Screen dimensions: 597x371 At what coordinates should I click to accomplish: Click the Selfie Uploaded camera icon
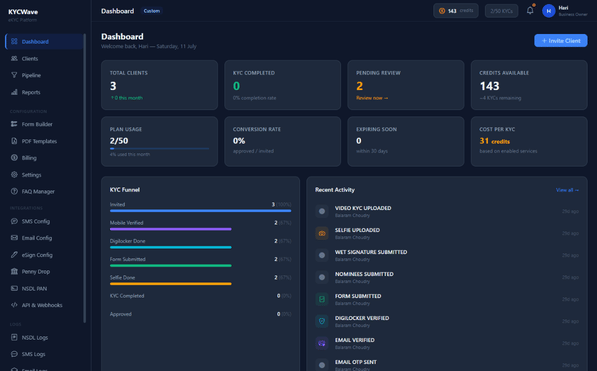[x=322, y=233]
